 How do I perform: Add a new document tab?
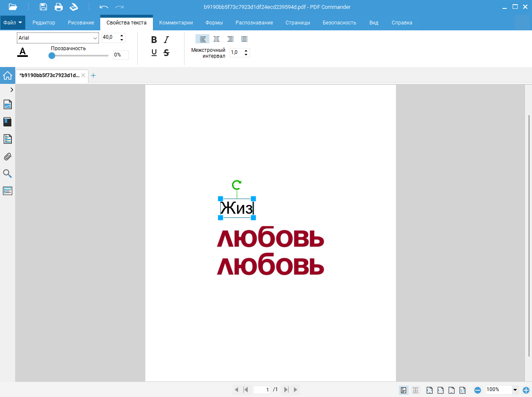point(94,75)
